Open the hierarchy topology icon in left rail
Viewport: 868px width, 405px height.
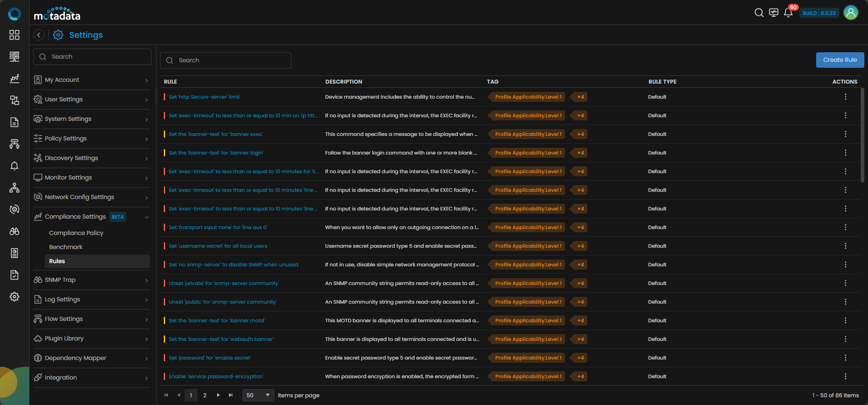point(15,188)
